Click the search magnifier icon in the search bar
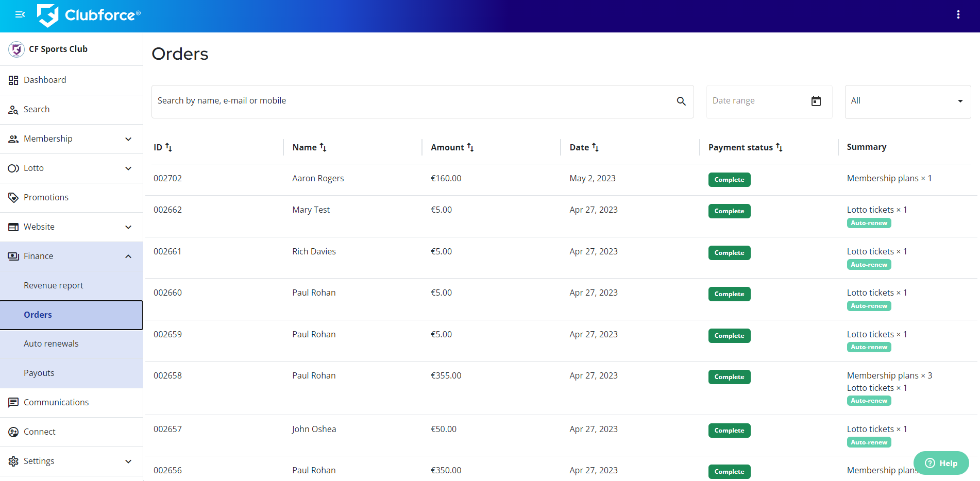Screen dimensions: 980x481 (x=681, y=101)
